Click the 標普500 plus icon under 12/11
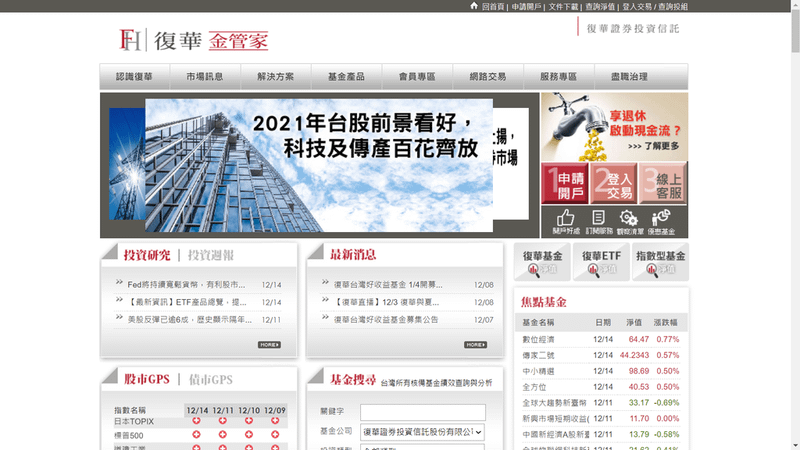Screen dimensions: 800x450 coord(222,435)
